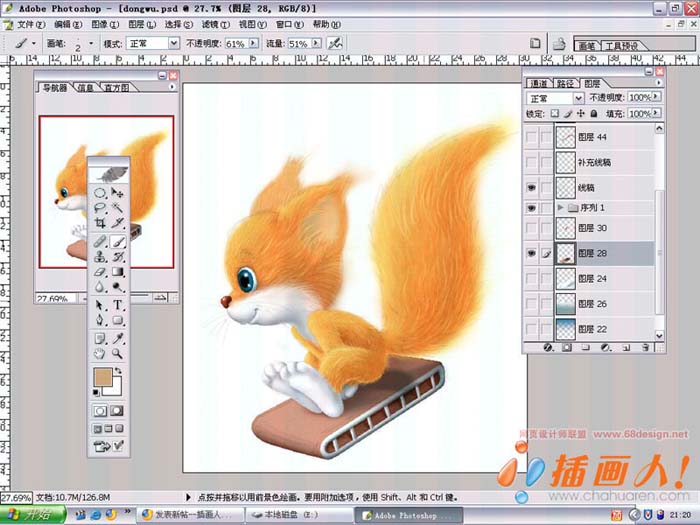
Task: Click the delete layer trash icon
Action: pos(645,347)
